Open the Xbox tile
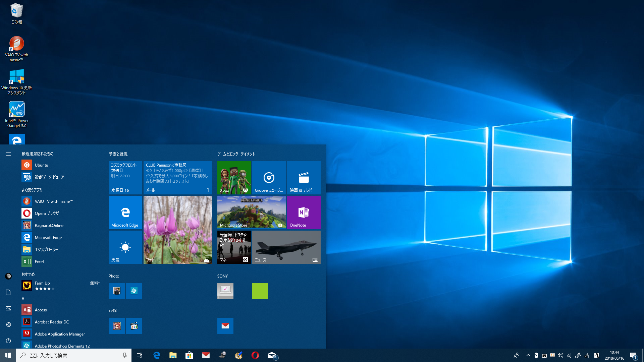Image resolution: width=644 pixels, height=362 pixels. pyautogui.click(x=234, y=178)
